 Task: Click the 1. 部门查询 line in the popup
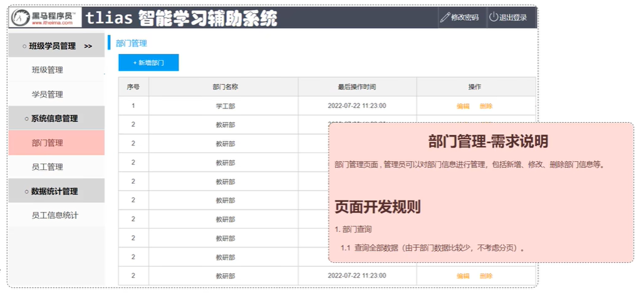click(x=353, y=229)
